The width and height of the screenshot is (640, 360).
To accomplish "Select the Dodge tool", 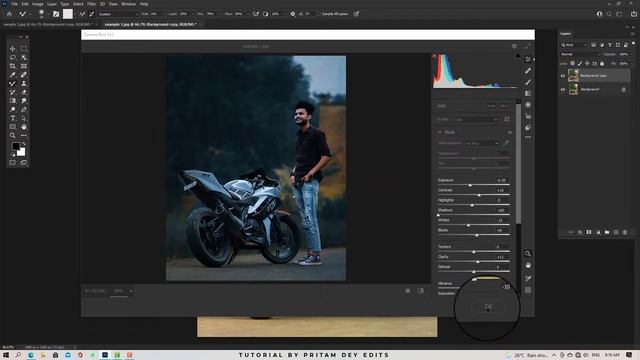I will pos(13,109).
